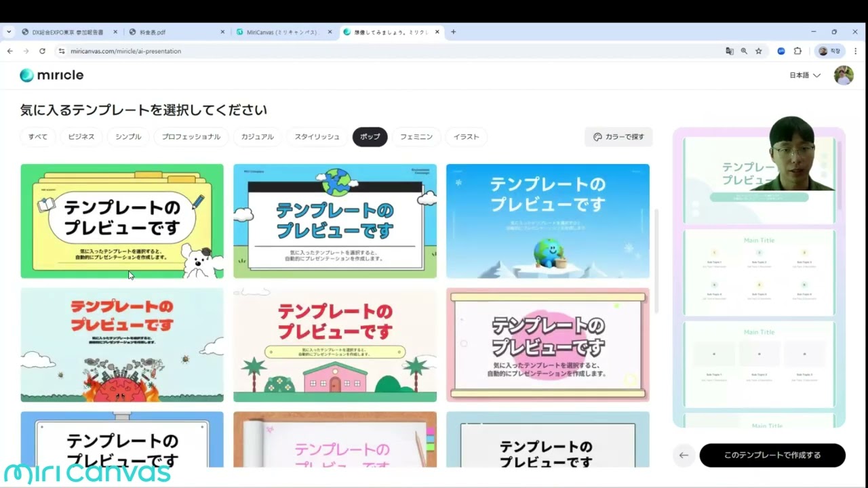Screen dimensions: 868x488
Task: Select the ポップ category filter
Action: 370,136
